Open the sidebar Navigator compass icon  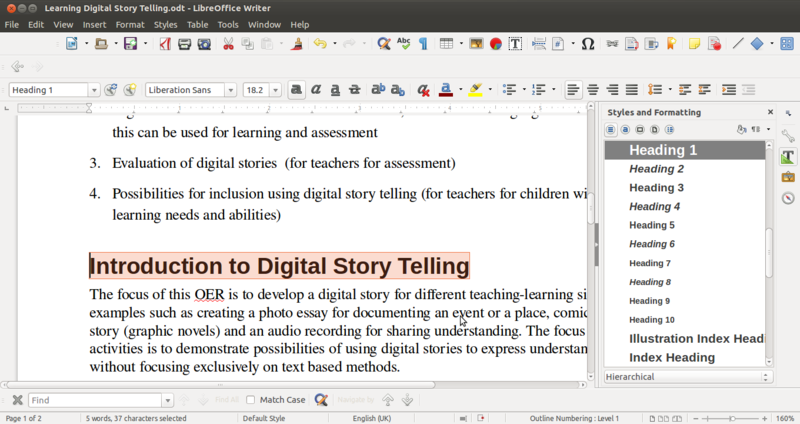[x=788, y=198]
